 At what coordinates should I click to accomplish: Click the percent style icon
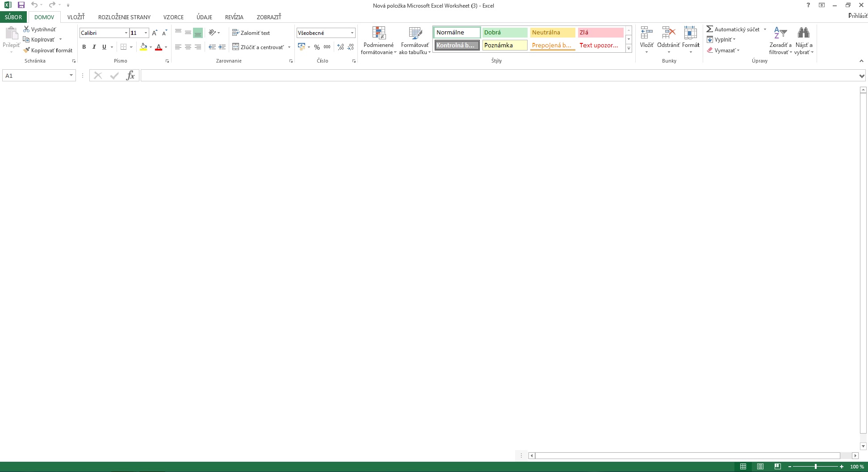pyautogui.click(x=317, y=47)
